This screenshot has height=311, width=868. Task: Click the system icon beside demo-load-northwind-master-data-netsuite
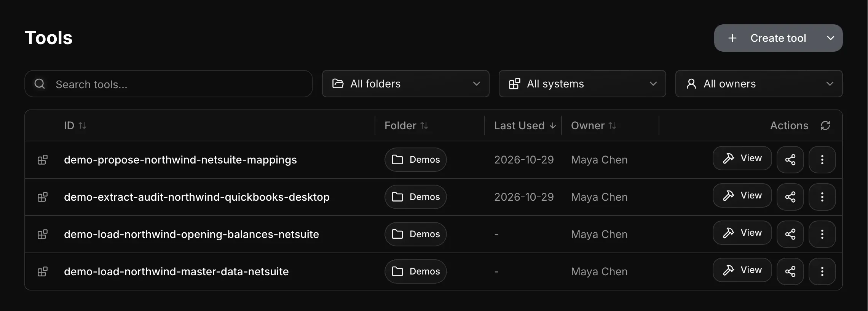[x=43, y=271]
